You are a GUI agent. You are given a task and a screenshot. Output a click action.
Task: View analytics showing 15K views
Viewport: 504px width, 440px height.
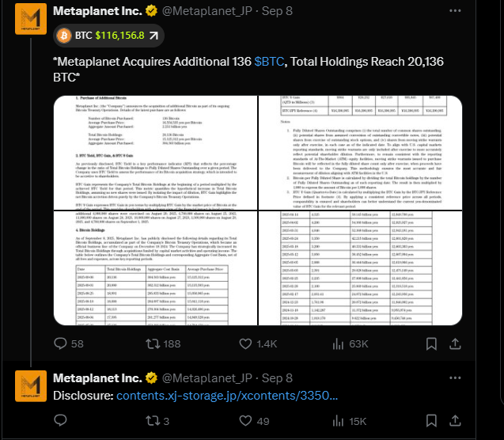tap(339, 420)
